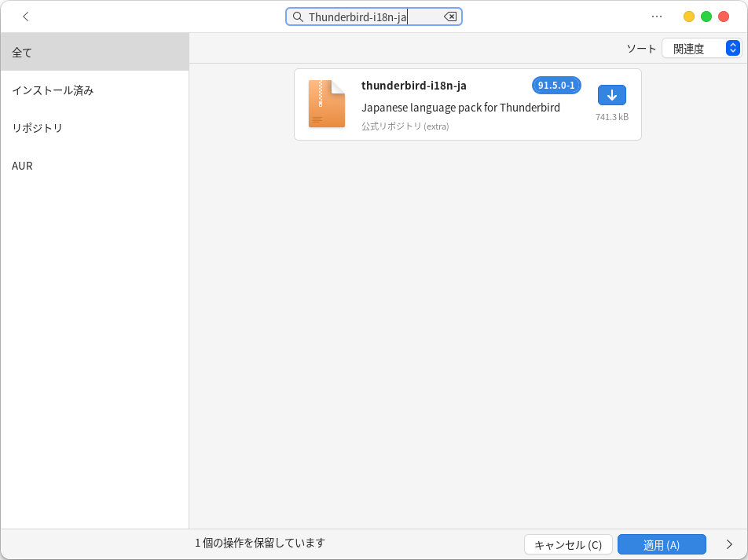
Task: Click the thunderbird-i18n-ja package title
Action: [x=414, y=86]
